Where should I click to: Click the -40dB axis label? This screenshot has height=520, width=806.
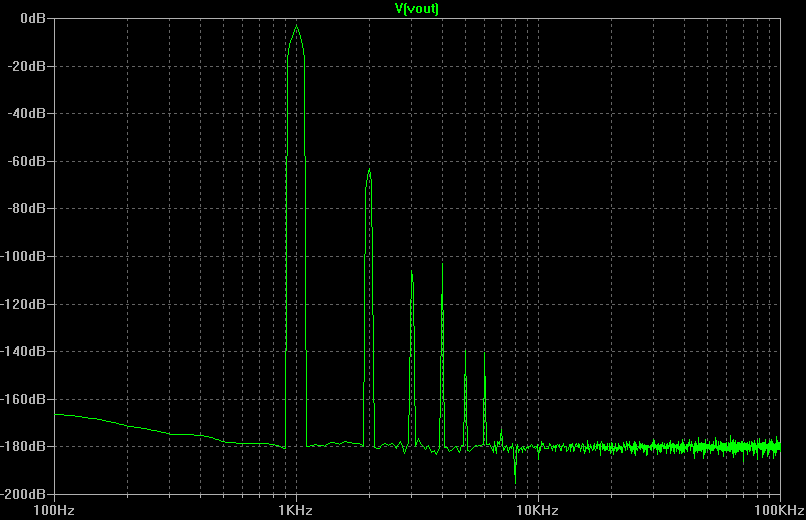pos(26,114)
